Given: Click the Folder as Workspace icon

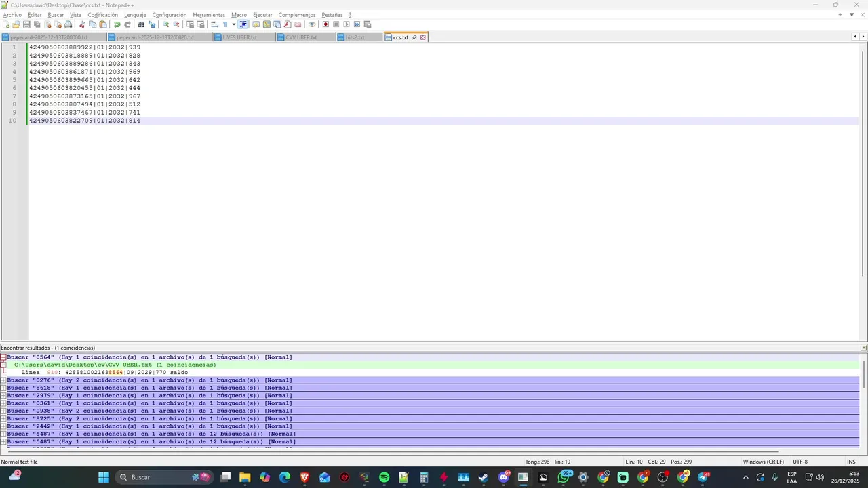Looking at the screenshot, I should pyautogui.click(x=298, y=24).
